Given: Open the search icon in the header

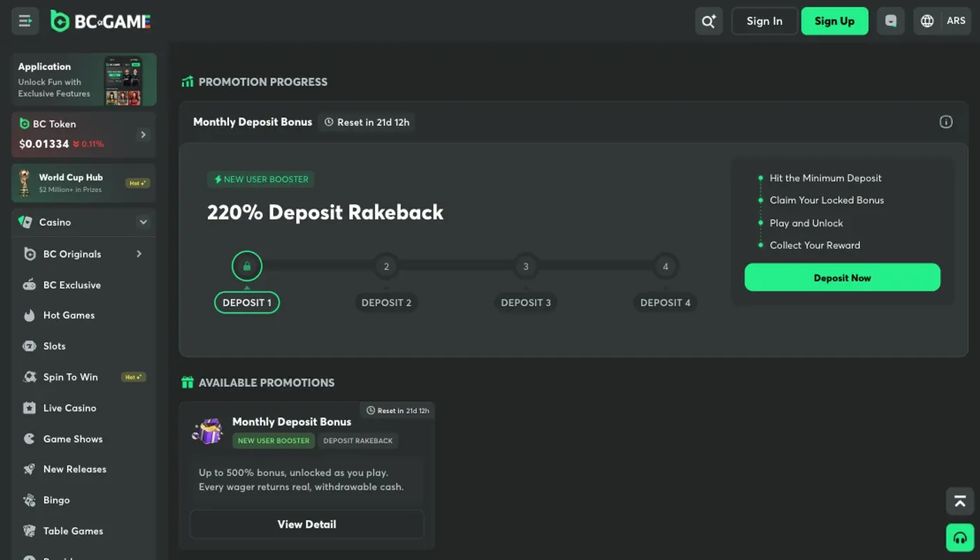Looking at the screenshot, I should [x=708, y=21].
